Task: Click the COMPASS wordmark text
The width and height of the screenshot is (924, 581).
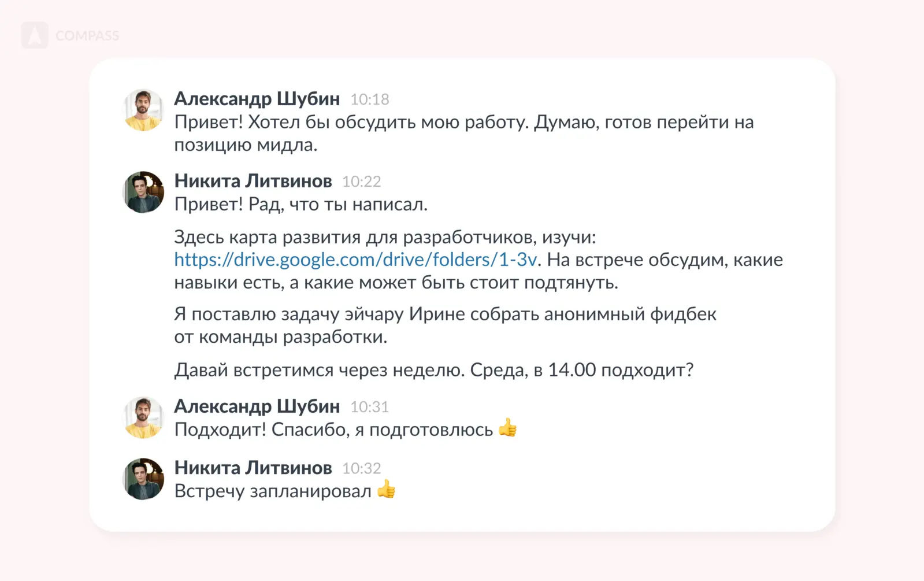Action: 87,36
